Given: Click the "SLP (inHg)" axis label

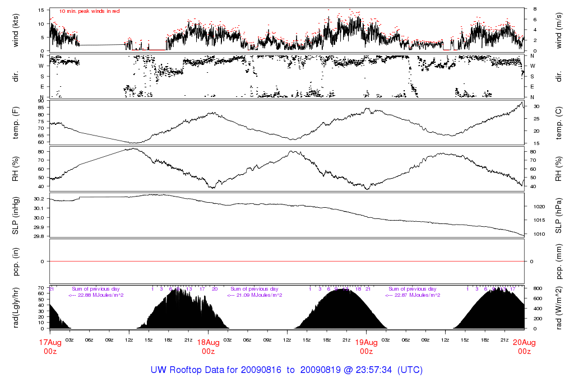Looking at the screenshot, I should 16,216.
